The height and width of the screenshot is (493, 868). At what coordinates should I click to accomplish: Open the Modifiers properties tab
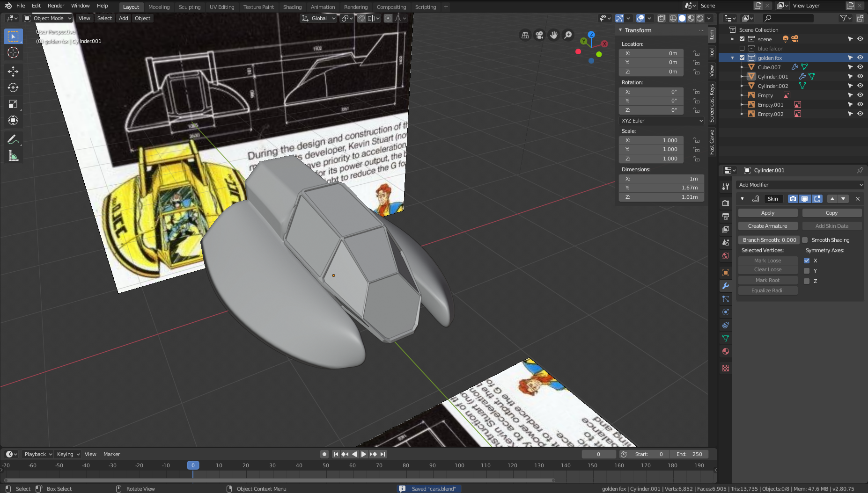pos(726,286)
